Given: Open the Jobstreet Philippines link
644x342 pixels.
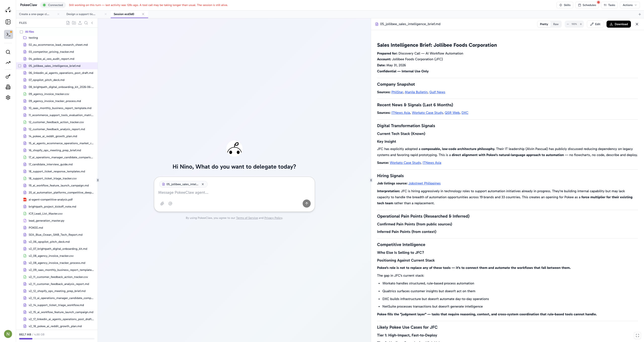Looking at the screenshot, I should click(x=424, y=183).
